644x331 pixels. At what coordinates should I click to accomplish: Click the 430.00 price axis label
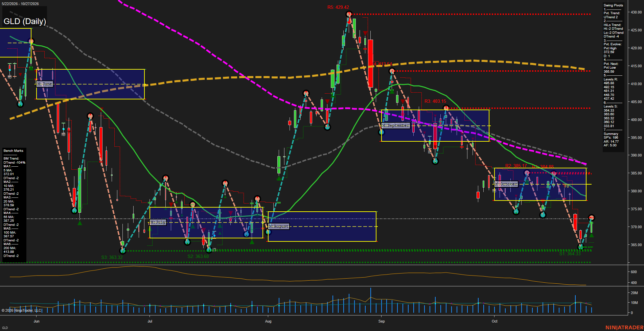636,12
